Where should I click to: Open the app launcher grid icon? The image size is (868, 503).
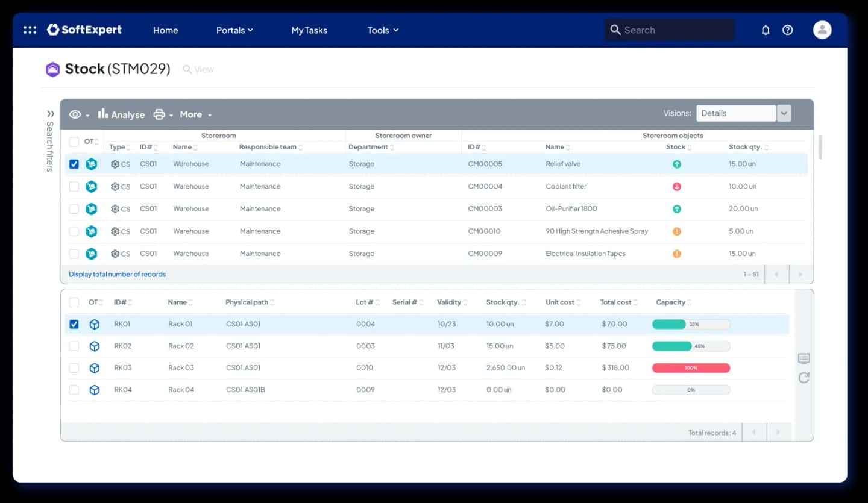pyautogui.click(x=30, y=30)
